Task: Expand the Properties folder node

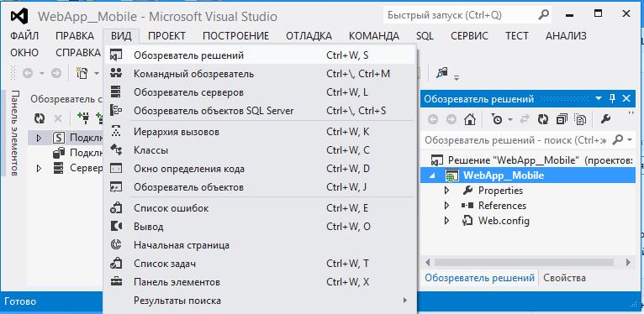Action: coord(447,191)
